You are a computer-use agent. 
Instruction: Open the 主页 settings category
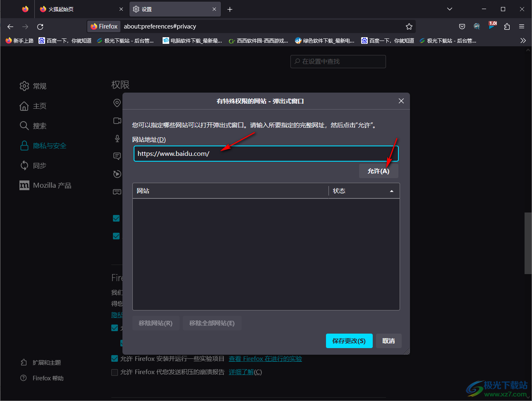tap(33, 106)
